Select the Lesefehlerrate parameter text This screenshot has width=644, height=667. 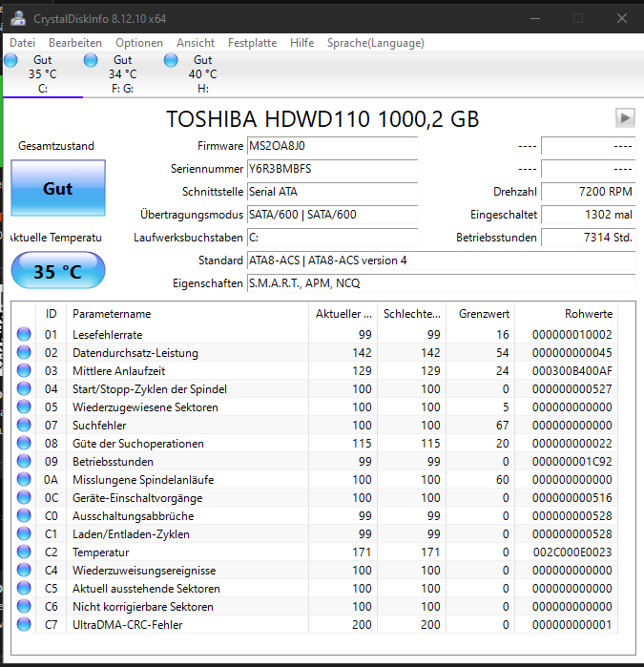click(107, 335)
